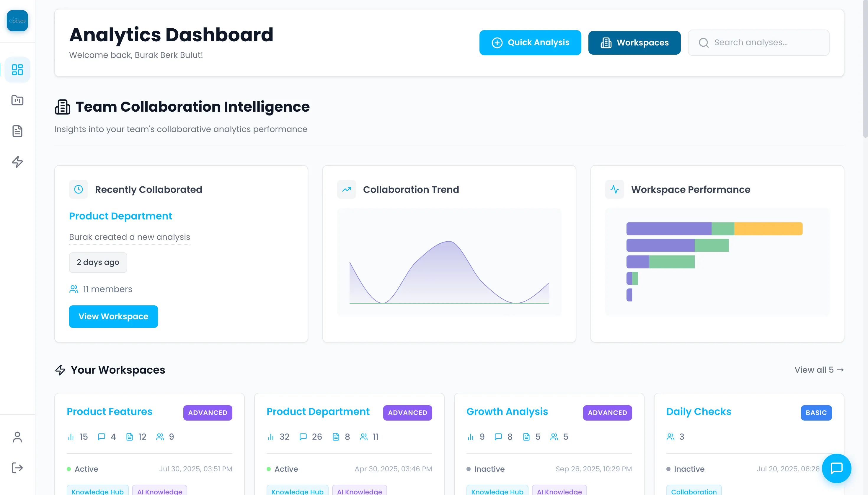The width and height of the screenshot is (868, 495).
Task: Click the logout icon in sidebar
Action: [x=17, y=468]
